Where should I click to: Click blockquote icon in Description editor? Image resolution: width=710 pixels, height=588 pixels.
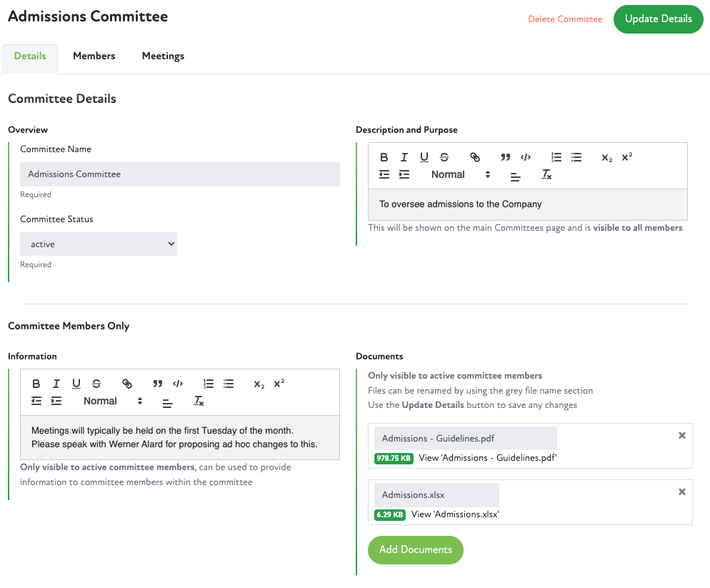(x=506, y=157)
